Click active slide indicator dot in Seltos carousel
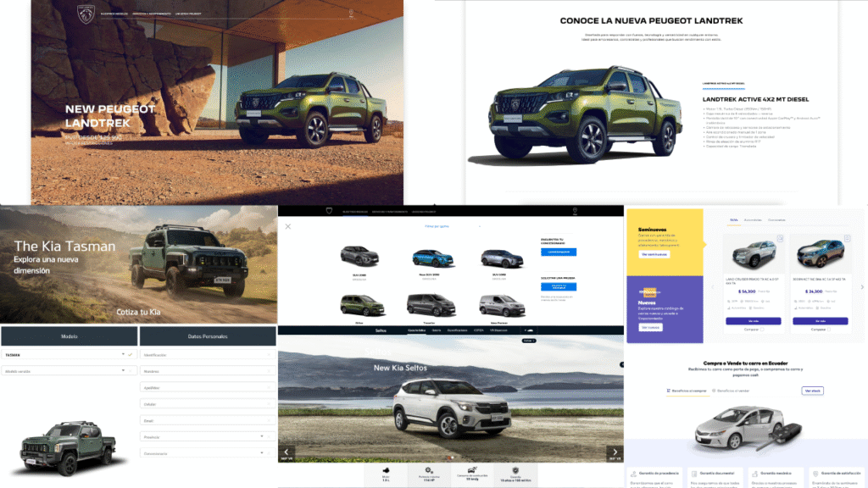868x488 pixels. coord(449,457)
